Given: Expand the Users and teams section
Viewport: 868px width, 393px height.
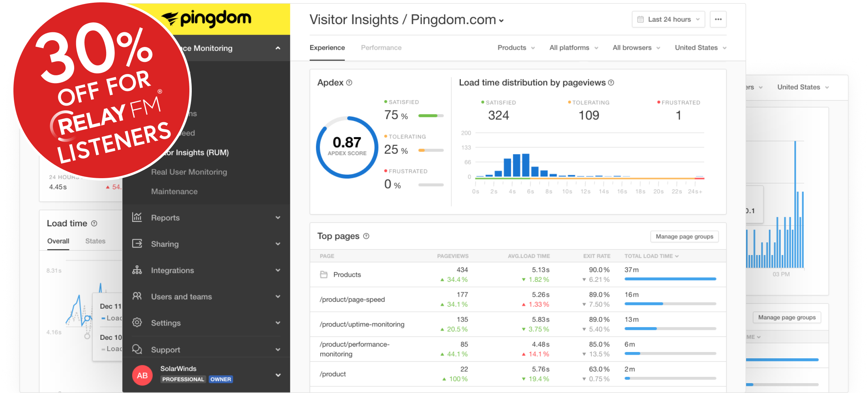Looking at the screenshot, I should (278, 296).
